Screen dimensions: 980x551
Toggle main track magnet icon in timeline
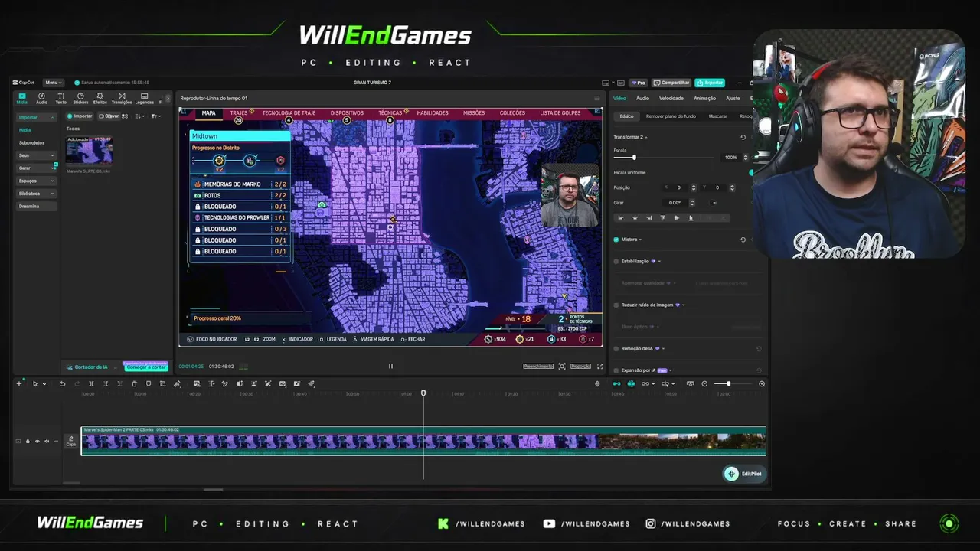pos(617,384)
